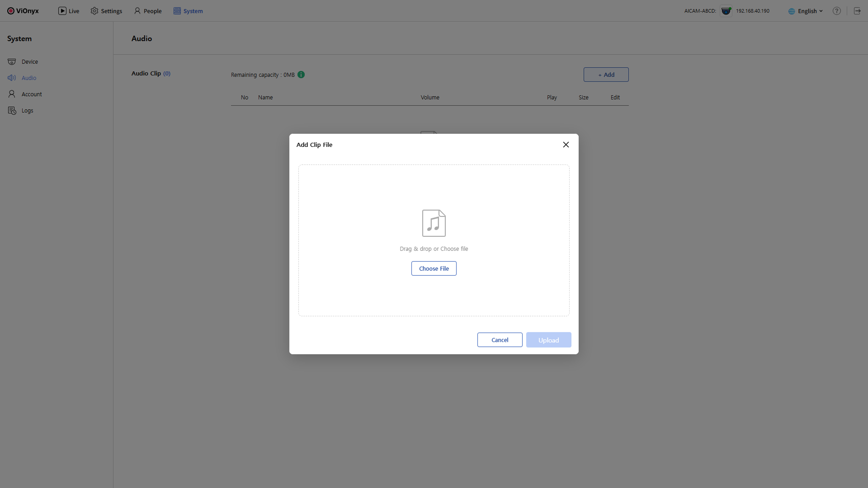This screenshot has height=488, width=868.
Task: Open Logs in the sidebar
Action: click(x=27, y=110)
